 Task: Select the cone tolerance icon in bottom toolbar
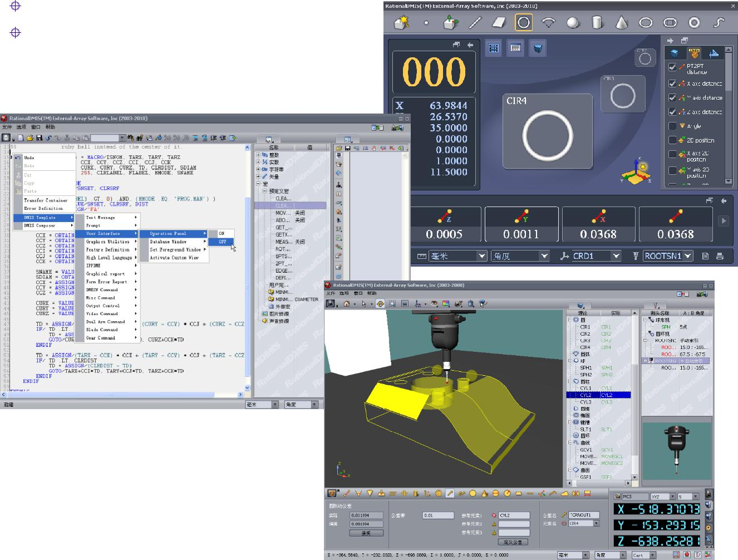[x=484, y=493]
